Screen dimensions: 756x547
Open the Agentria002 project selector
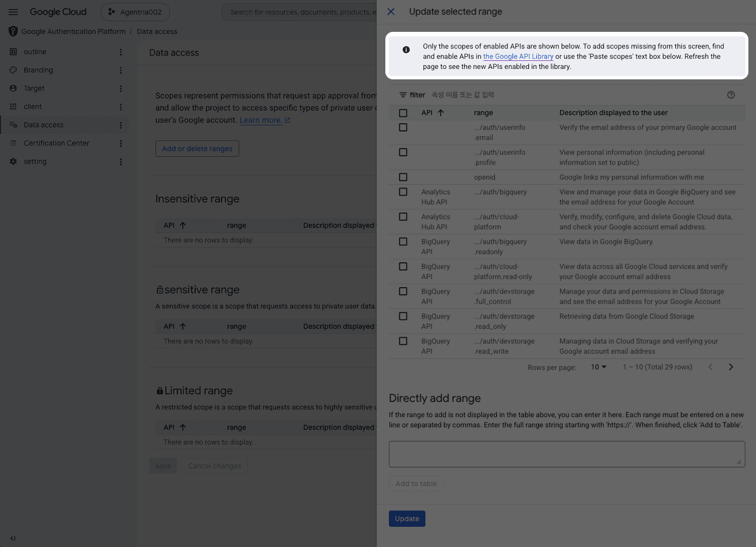(135, 12)
